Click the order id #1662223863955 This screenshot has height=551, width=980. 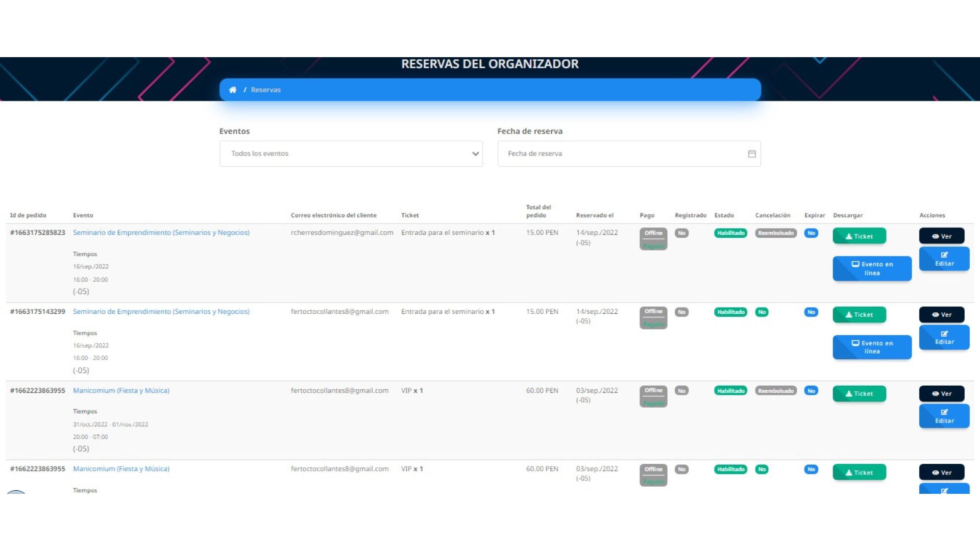[38, 390]
